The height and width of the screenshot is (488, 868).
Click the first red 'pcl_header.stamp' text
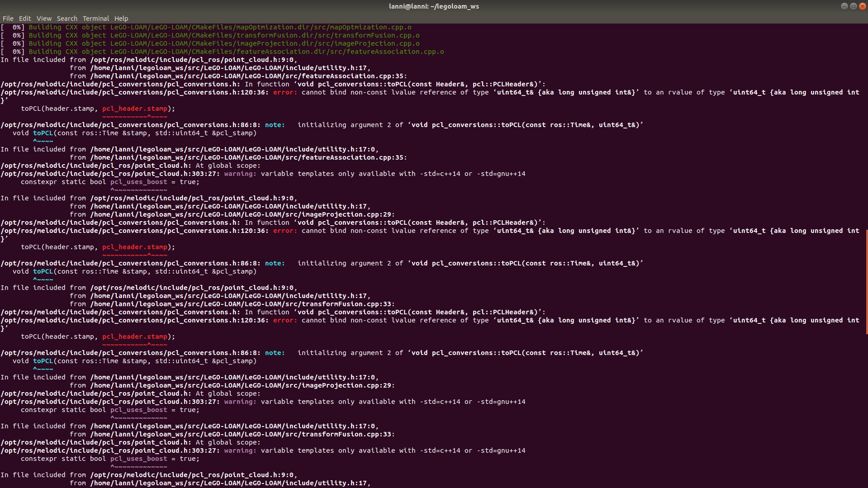tap(135, 109)
